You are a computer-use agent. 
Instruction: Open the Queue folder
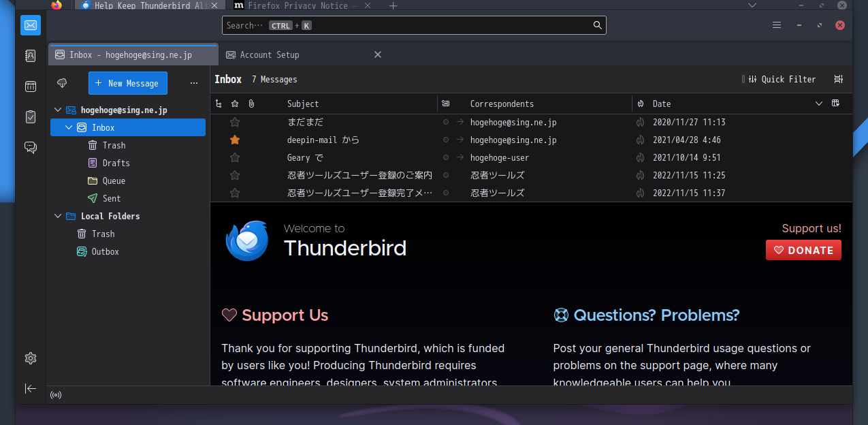128,180
